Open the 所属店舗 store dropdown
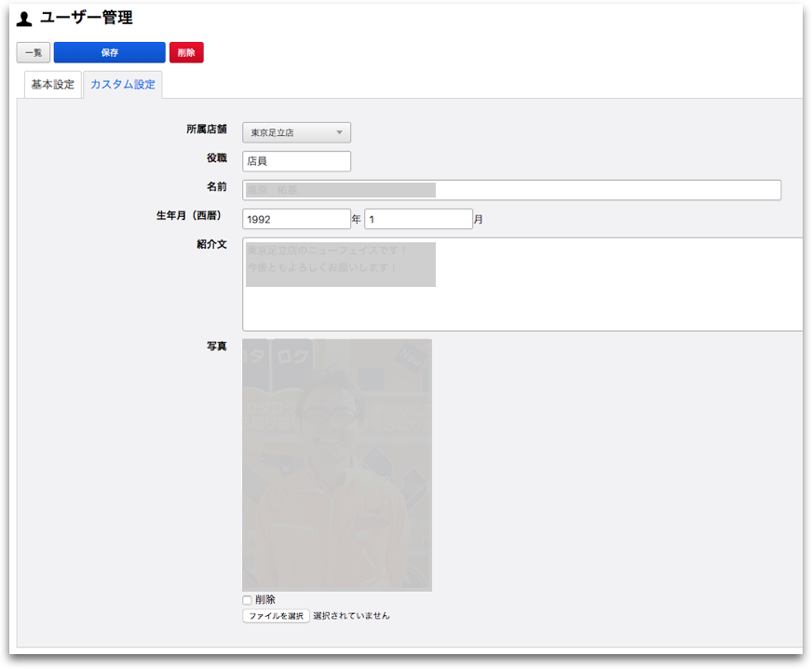Image resolution: width=812 pixels, height=669 pixels. click(x=296, y=133)
